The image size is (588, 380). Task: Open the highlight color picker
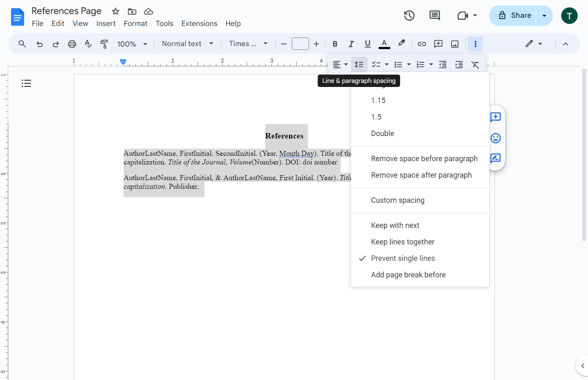[x=401, y=43]
